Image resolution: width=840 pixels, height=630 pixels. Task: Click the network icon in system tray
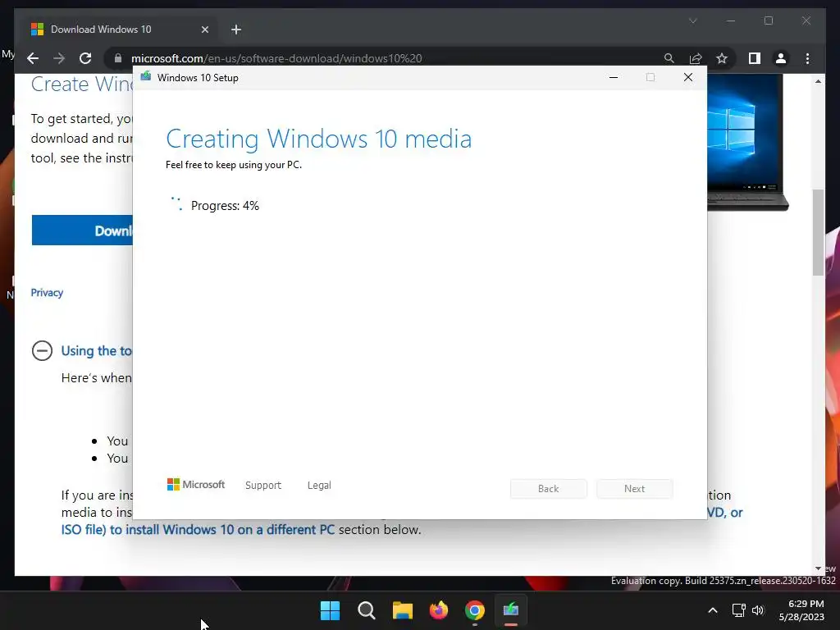point(739,610)
